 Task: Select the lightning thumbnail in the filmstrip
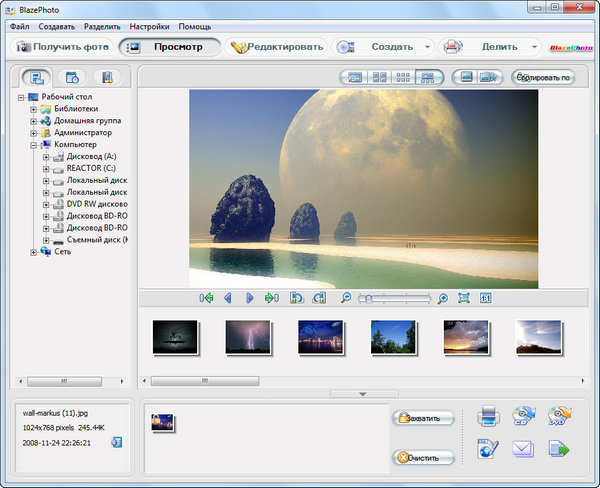tap(247, 338)
